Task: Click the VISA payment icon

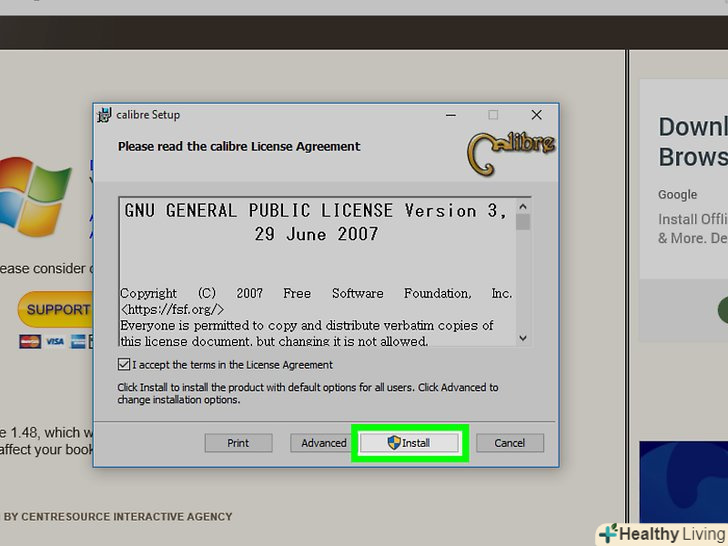Action: 55,342
